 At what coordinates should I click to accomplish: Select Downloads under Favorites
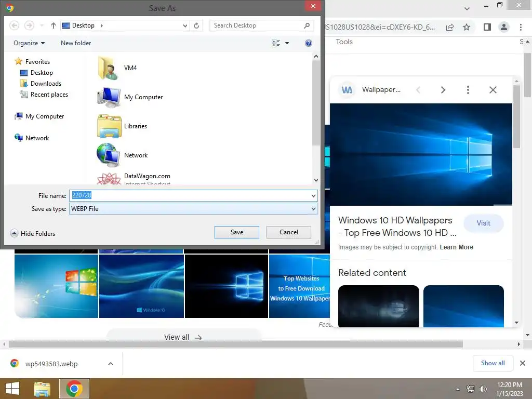(x=41, y=84)
